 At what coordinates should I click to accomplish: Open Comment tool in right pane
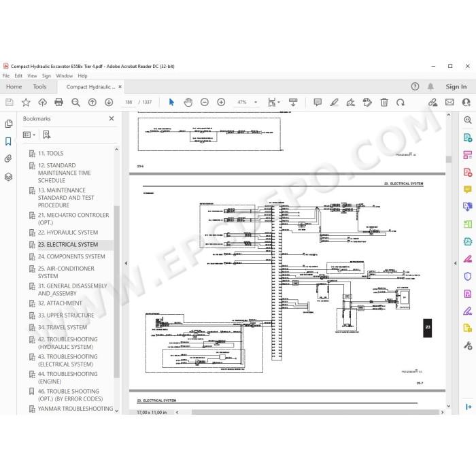point(468,190)
